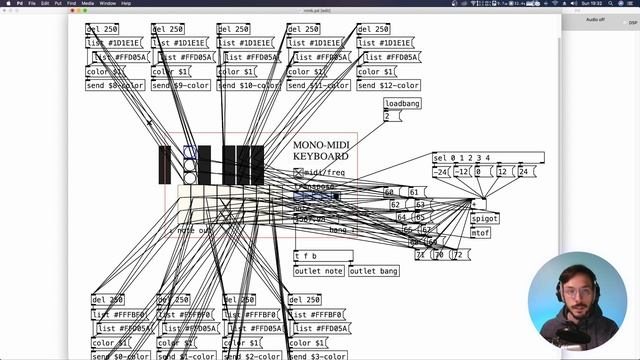Click the send $11-color object
The width and height of the screenshot is (640, 360).
point(319,85)
